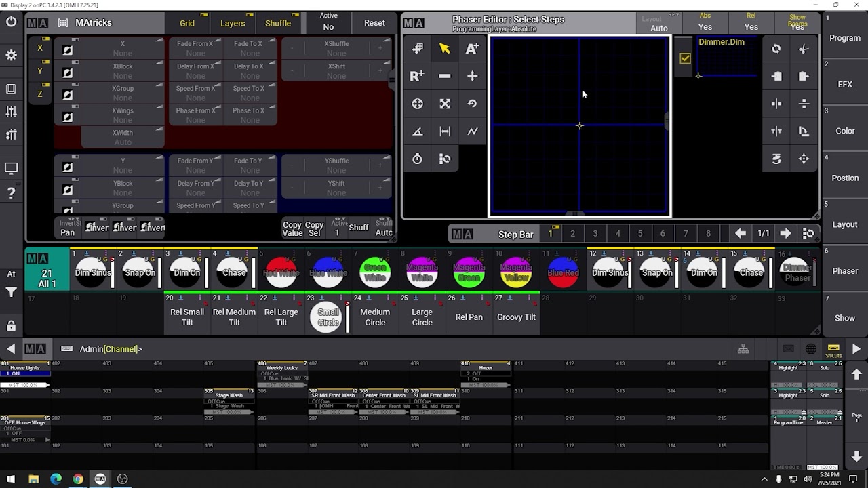Click the scissors cut icon
The width and height of the screenshot is (868, 488).
804,49
